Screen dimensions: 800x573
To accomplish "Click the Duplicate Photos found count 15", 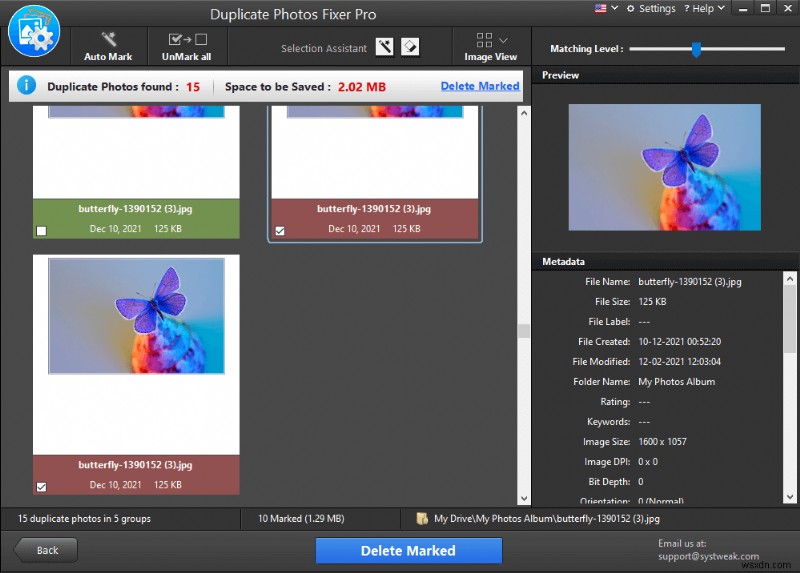I will pos(193,87).
